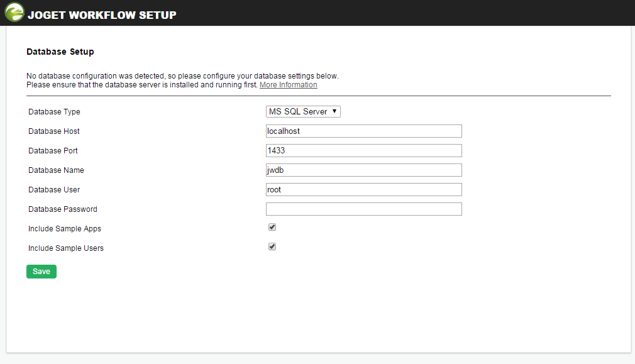Click the Joget leaf logo icon
635x364 pixels.
(x=14, y=13)
